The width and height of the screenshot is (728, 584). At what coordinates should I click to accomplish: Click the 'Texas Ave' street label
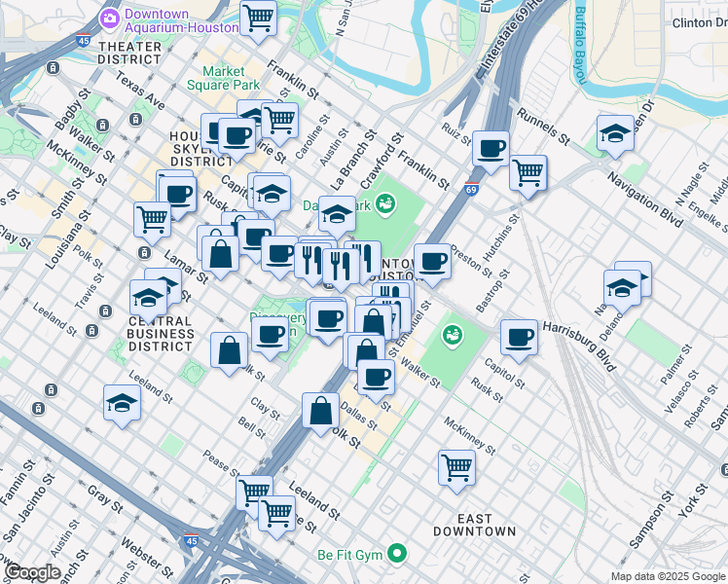click(x=140, y=91)
